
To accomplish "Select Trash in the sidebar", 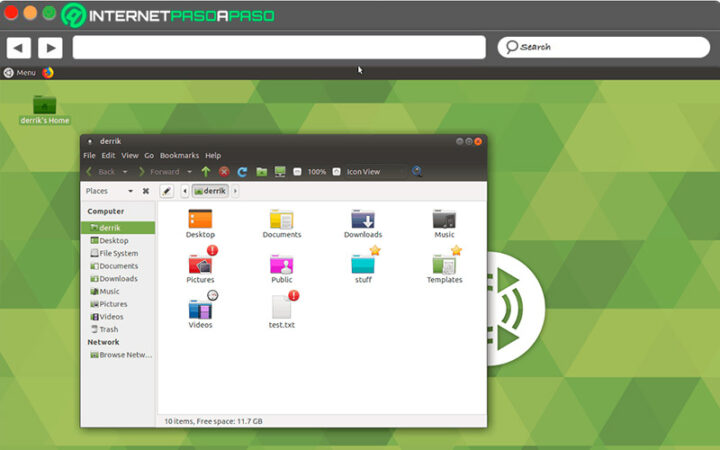I will click(x=108, y=329).
